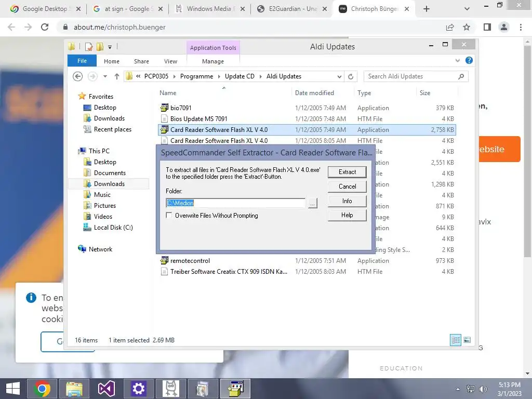The width and height of the screenshot is (532, 399).
Task: Open Customize Quick Access Toolbar dropdown
Action: pos(110,47)
